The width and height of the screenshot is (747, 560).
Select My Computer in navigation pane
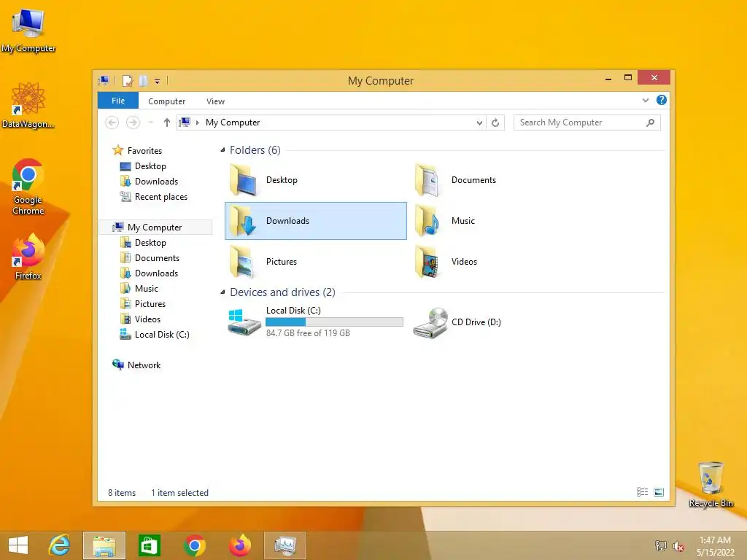tap(155, 227)
